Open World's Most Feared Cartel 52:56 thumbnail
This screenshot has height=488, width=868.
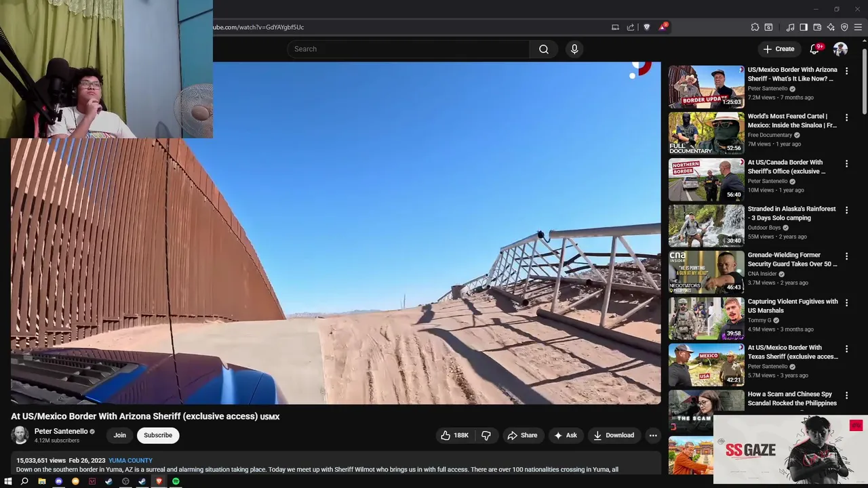pos(706,133)
